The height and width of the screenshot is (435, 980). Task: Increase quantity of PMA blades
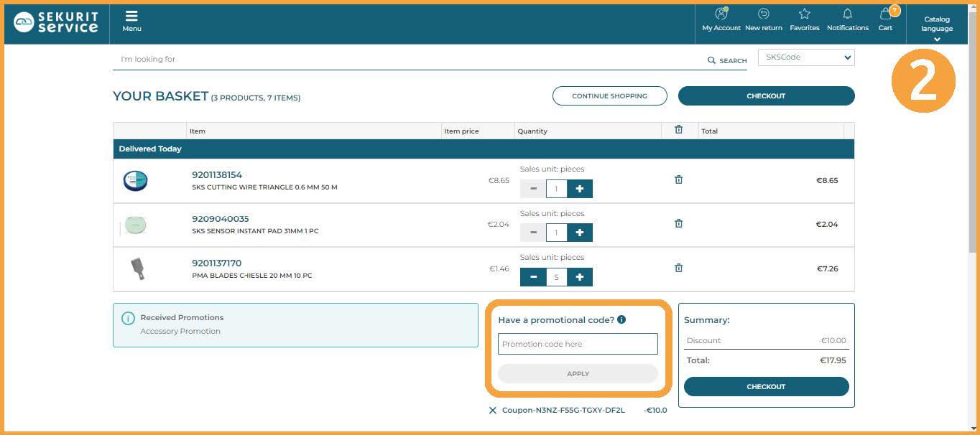point(580,277)
